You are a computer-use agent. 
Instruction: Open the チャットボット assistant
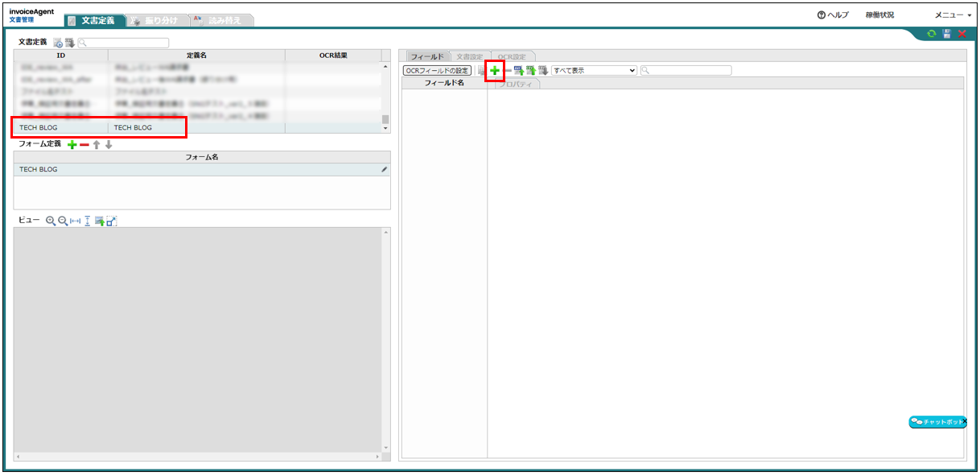(x=937, y=422)
